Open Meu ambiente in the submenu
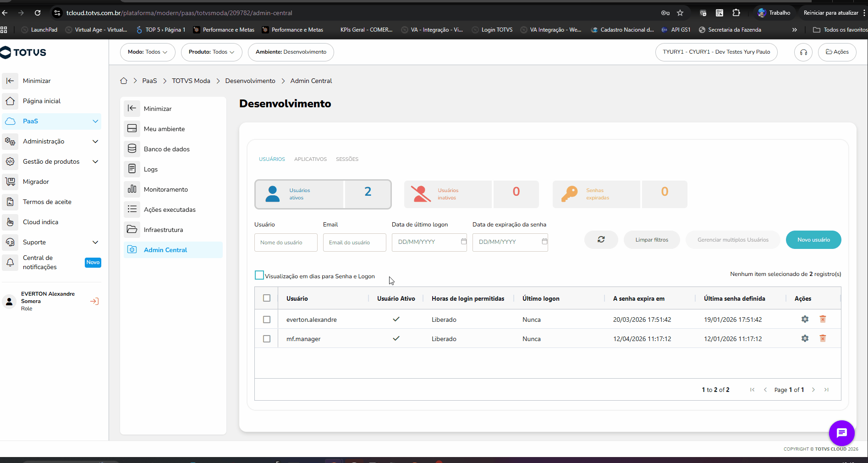The height and width of the screenshot is (463, 868). pyautogui.click(x=173, y=129)
